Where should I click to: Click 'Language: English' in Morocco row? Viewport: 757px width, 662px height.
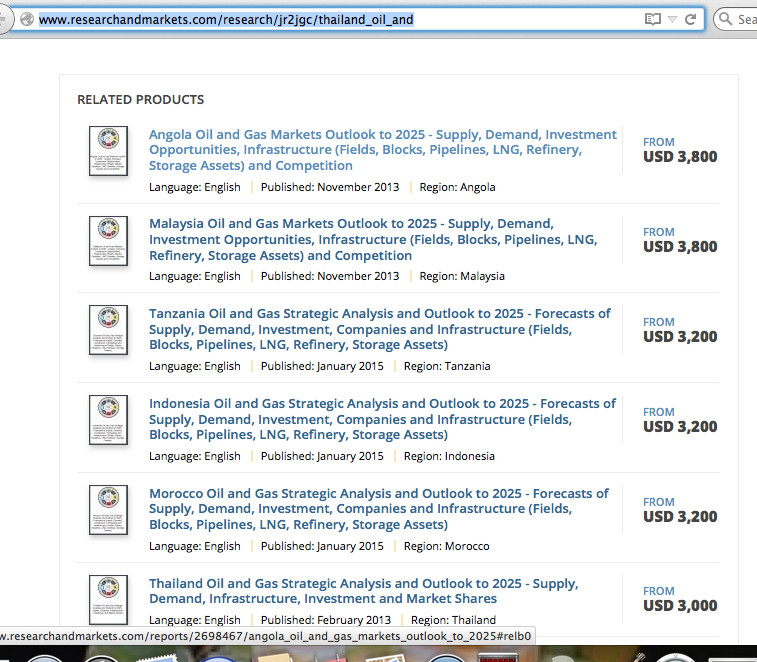coord(195,546)
